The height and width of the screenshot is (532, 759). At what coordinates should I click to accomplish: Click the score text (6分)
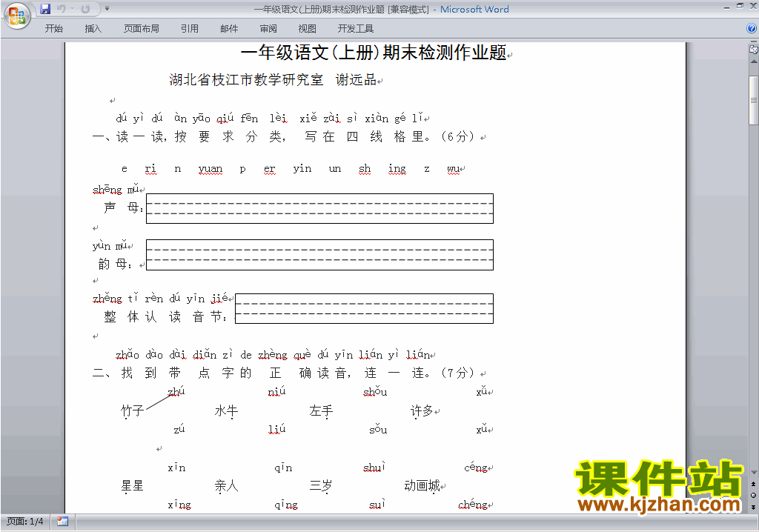[x=457, y=136]
